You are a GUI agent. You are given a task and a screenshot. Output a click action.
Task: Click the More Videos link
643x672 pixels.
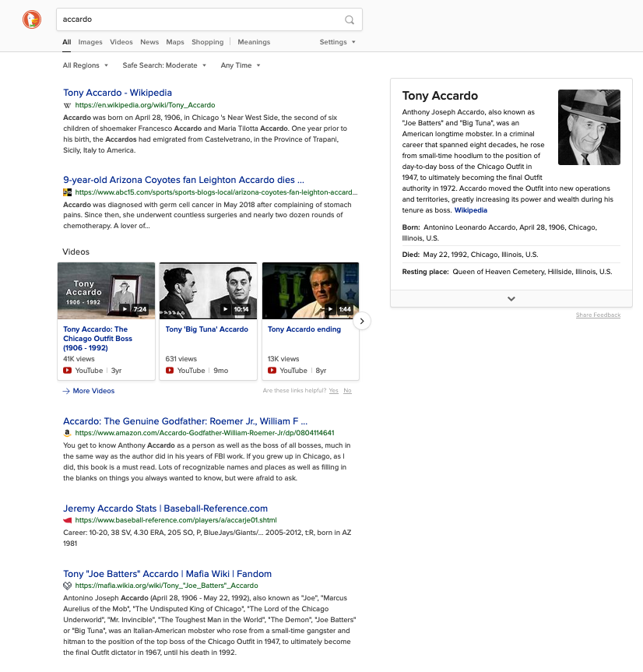[94, 391]
